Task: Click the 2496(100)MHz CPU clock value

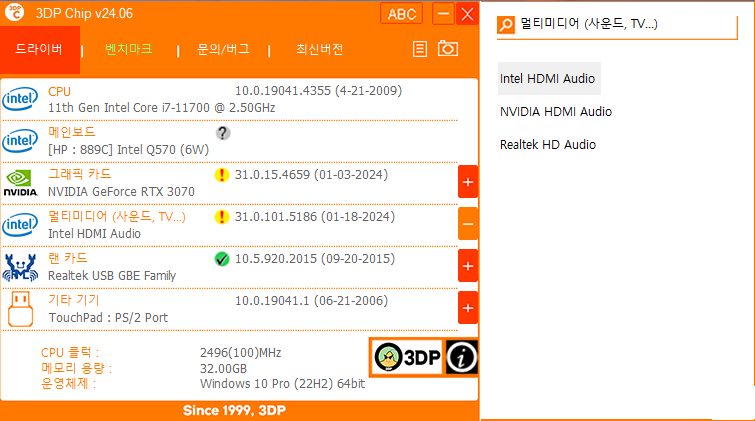Action: pyautogui.click(x=240, y=353)
